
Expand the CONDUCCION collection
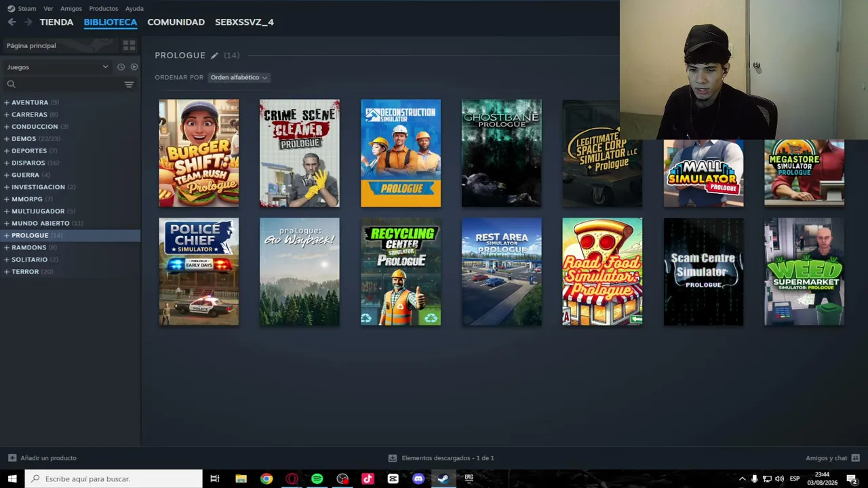pyautogui.click(x=7, y=127)
